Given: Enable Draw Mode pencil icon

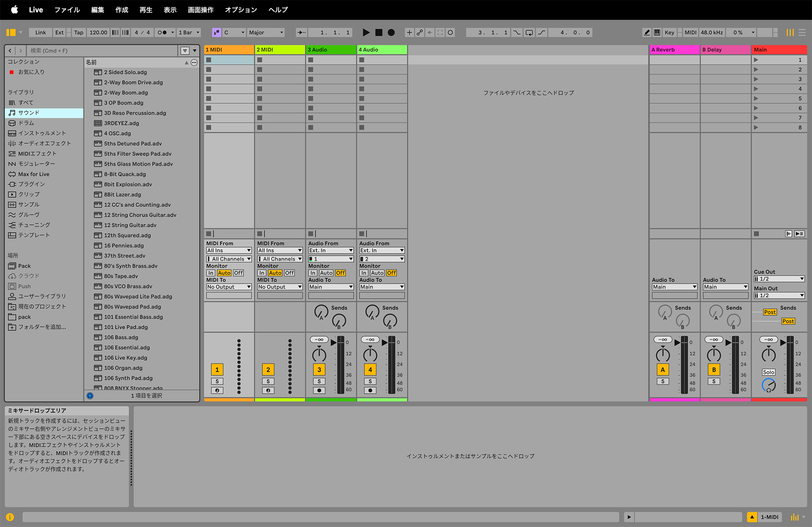Looking at the screenshot, I should (x=647, y=32).
